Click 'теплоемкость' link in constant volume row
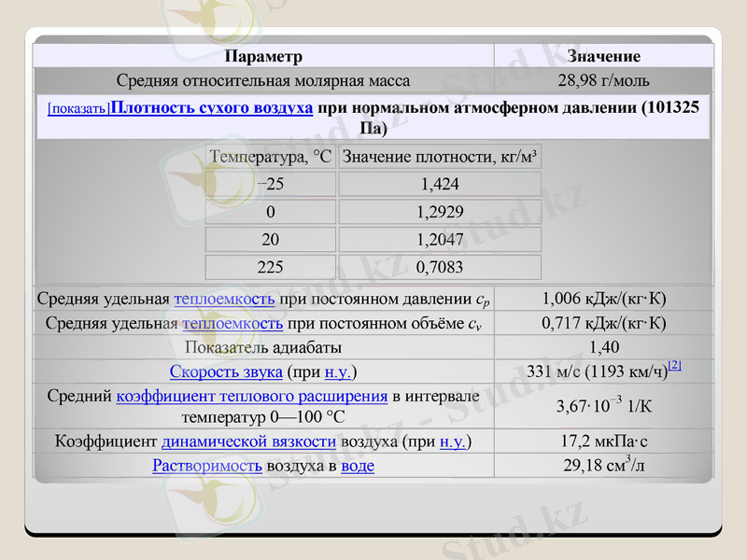This screenshot has height=560, width=747. pyautogui.click(x=233, y=324)
